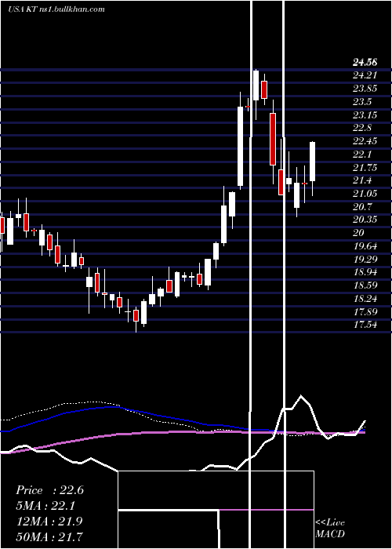Click the 19.29 price axis label

(x=365, y=259)
